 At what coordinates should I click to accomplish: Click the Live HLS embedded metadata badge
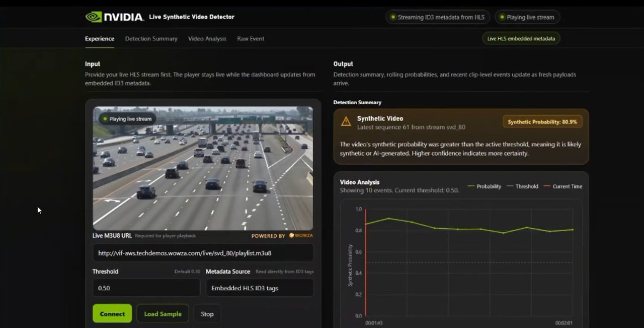[521, 39]
